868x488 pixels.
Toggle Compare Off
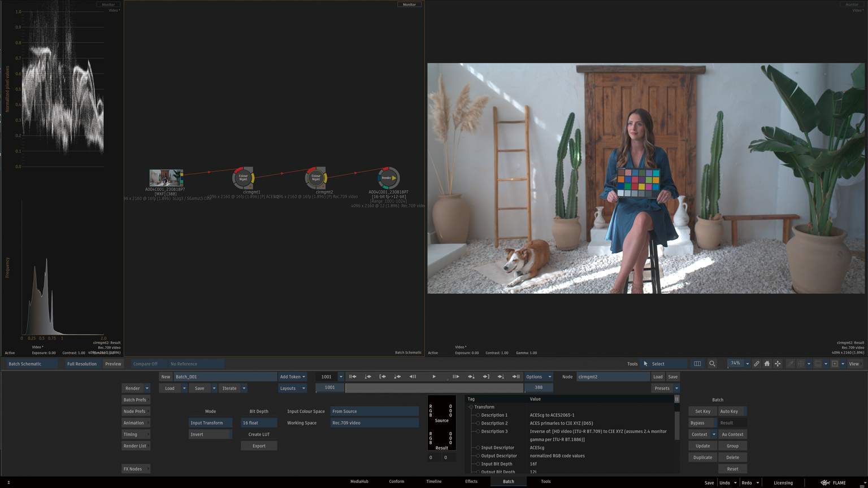(149, 364)
